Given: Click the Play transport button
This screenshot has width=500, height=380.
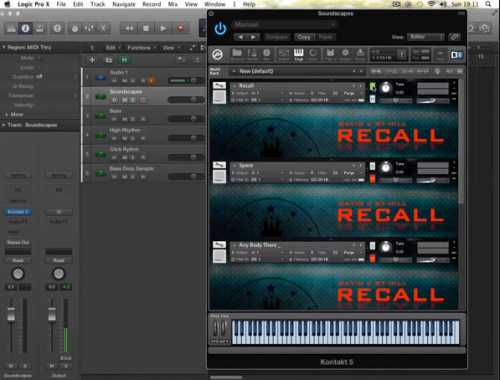Looking at the screenshot, I should coord(163,29).
